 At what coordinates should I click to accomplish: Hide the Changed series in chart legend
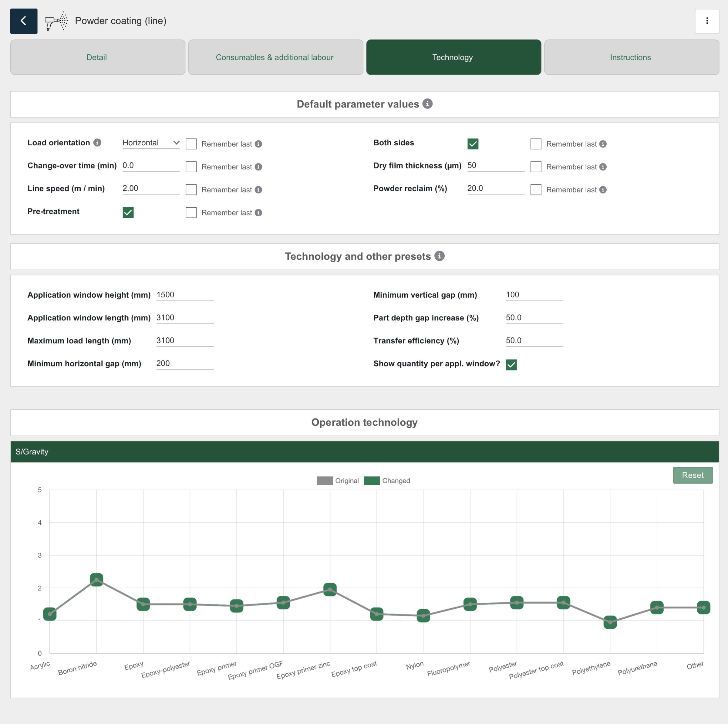point(387,481)
